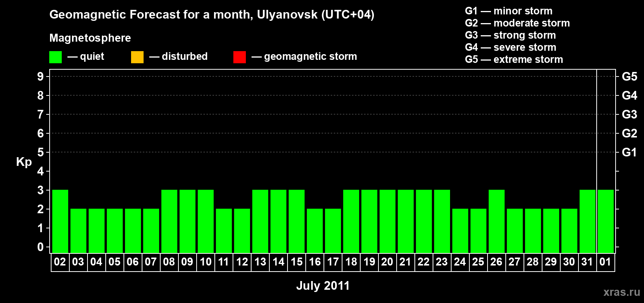Click the G1 label on right axis

[629, 152]
